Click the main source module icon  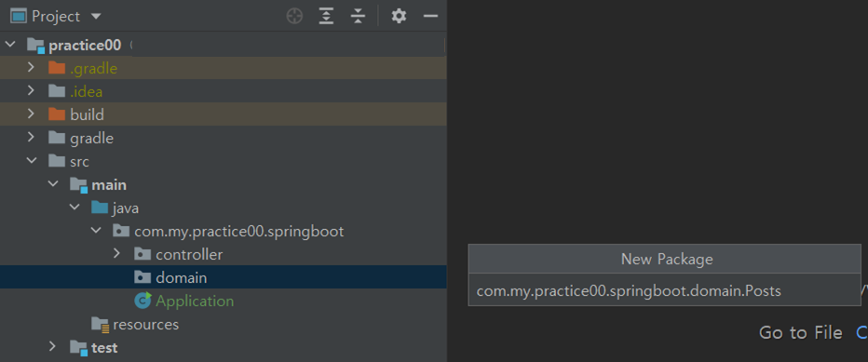pos(78,185)
